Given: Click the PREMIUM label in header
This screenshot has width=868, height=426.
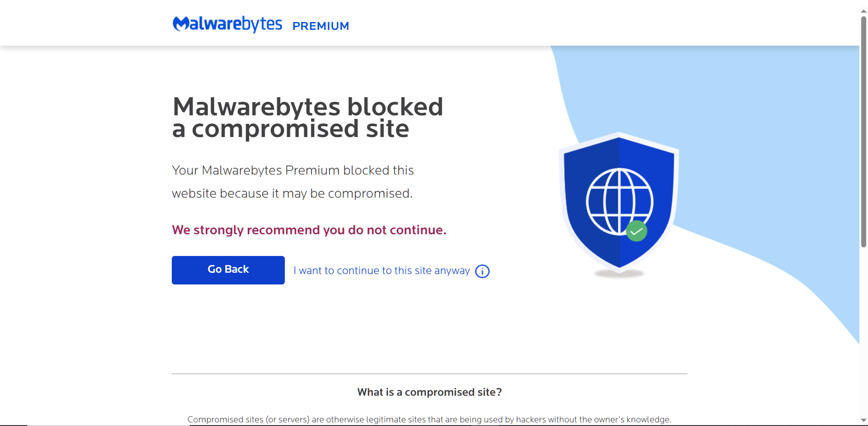Looking at the screenshot, I should (321, 26).
